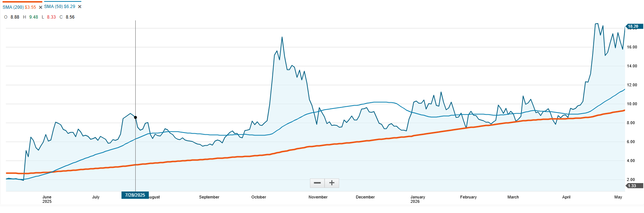This screenshot has width=644, height=213.
Task: Click the low value 8.33
Action: point(51,17)
